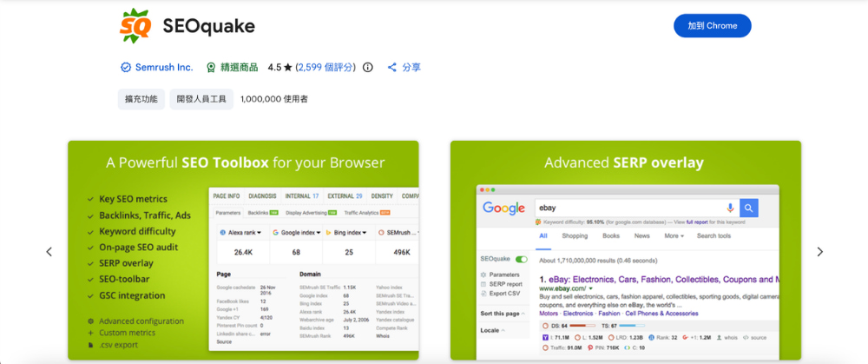Image resolution: width=868 pixels, height=364 pixels.
Task: Click the Google logo in the screenshot
Action: [503, 208]
